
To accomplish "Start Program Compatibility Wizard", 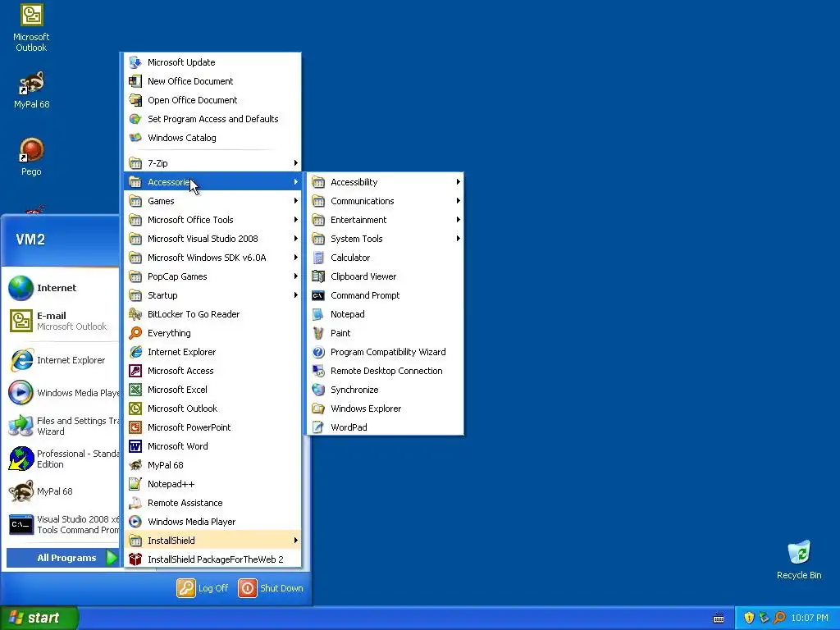I will tap(386, 352).
